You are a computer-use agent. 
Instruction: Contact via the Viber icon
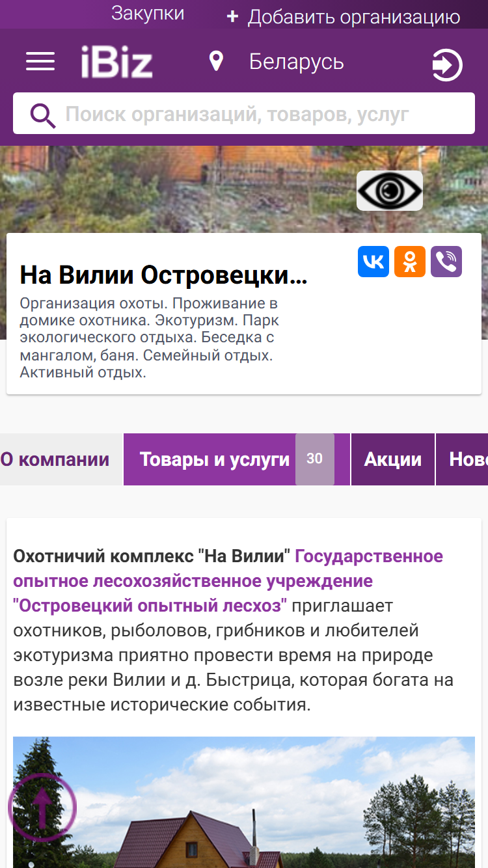(x=446, y=262)
